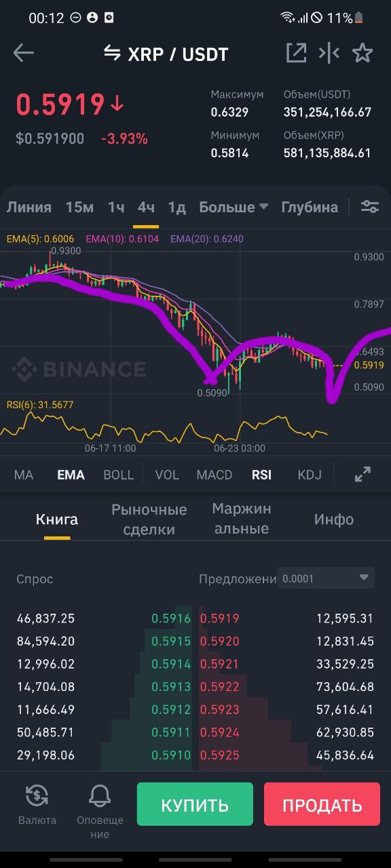Tap the compare split view icon
391x868 pixels.
pos(329,53)
